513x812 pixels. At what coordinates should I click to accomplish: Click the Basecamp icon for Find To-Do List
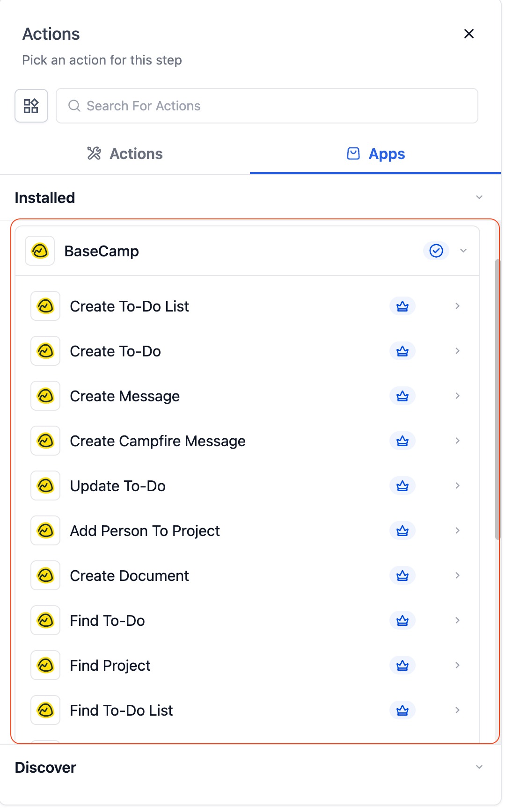pyautogui.click(x=45, y=710)
